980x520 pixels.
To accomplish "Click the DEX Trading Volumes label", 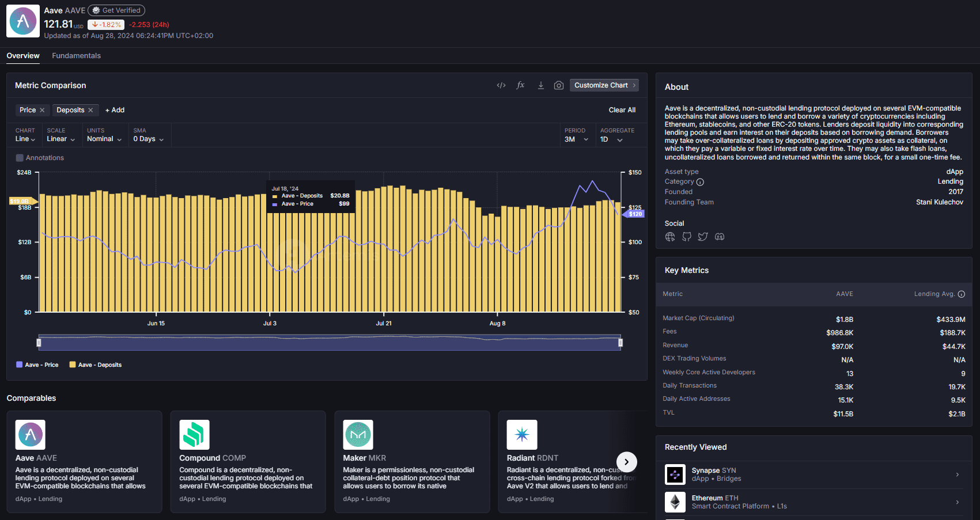I will pyautogui.click(x=694, y=359).
